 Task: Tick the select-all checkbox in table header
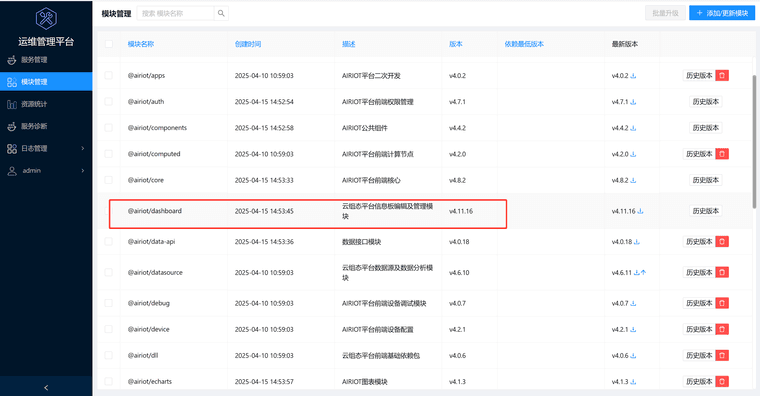[x=109, y=44]
